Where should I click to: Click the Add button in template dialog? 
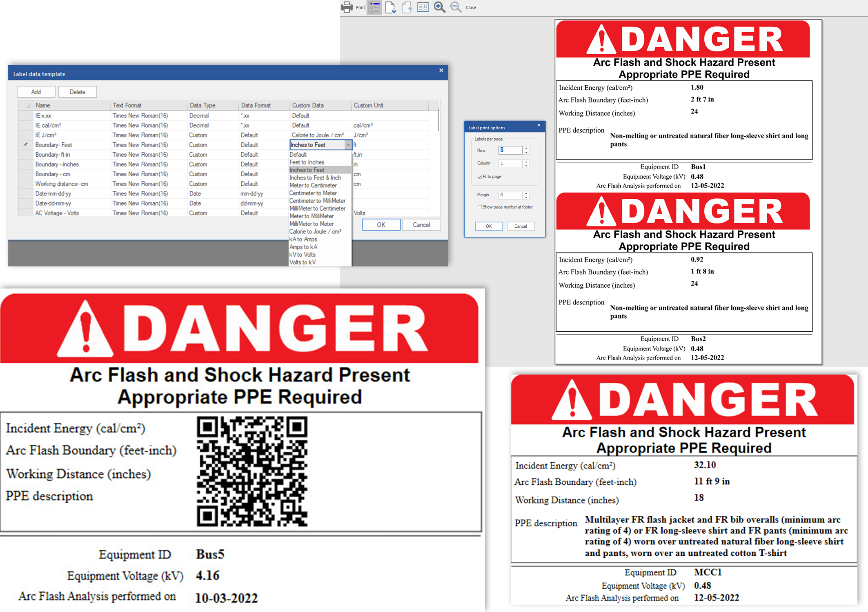[36, 92]
